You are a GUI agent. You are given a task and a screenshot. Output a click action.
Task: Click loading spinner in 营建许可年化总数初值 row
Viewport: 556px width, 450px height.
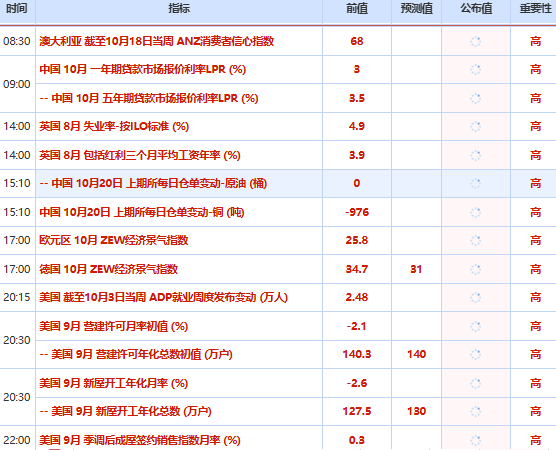pyautogui.click(x=476, y=355)
